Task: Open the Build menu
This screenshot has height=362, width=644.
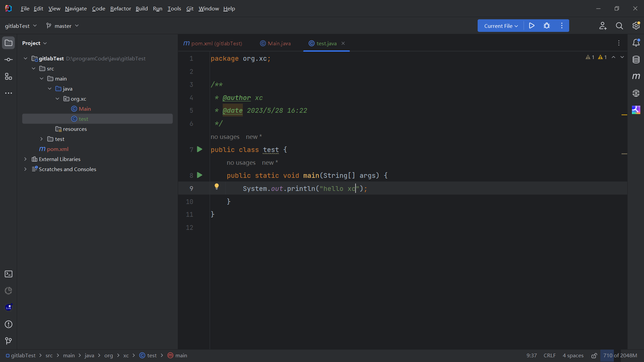Action: click(142, 8)
